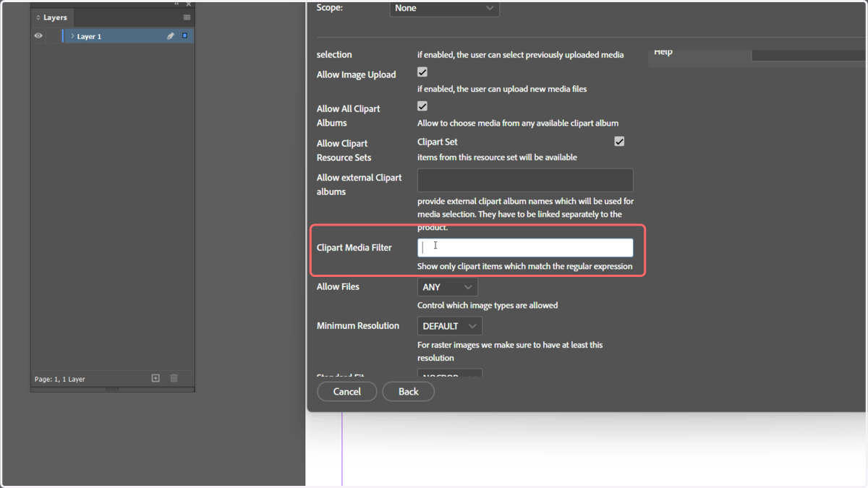Click the 'Clipart Media Filter' label
Screen dimensions: 868x488
(x=354, y=247)
